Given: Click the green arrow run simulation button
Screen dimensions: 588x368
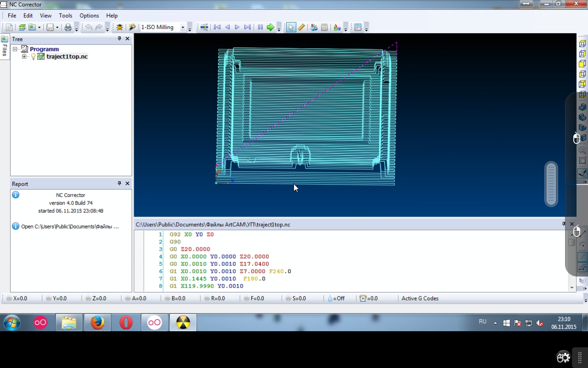Looking at the screenshot, I should click(x=270, y=28).
